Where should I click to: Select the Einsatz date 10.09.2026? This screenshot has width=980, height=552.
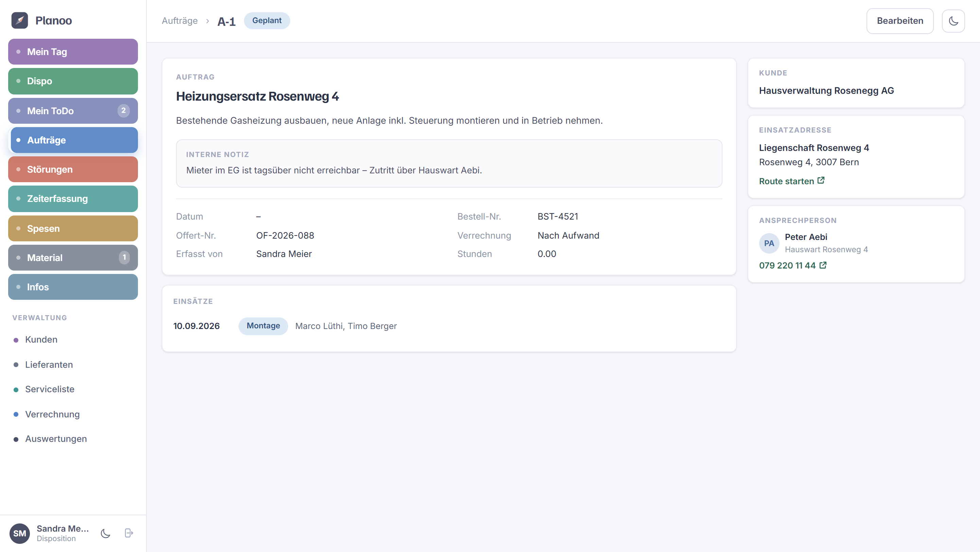pyautogui.click(x=196, y=326)
